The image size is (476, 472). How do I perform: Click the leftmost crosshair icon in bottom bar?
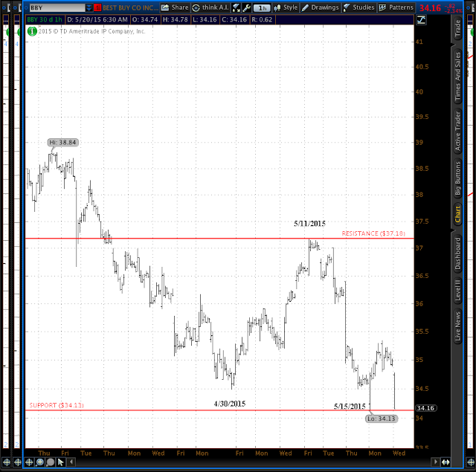(7, 462)
